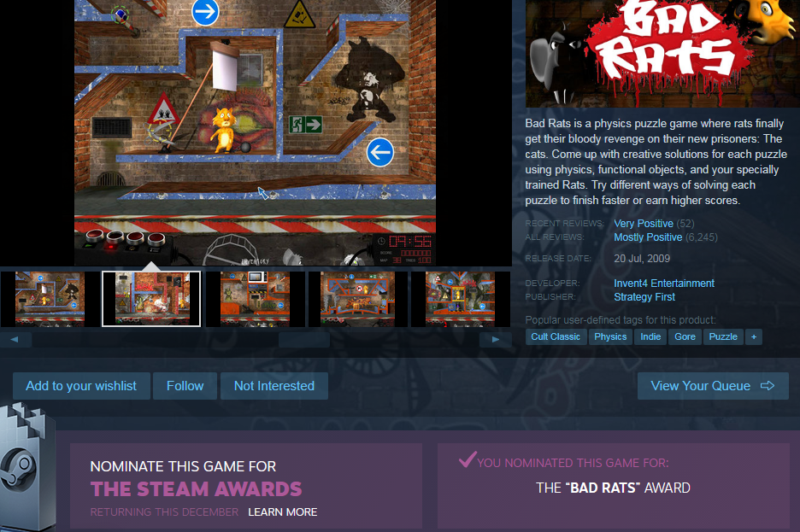This screenshot has width=800, height=532.
Task: Click the Cult Classic tag
Action: click(556, 336)
